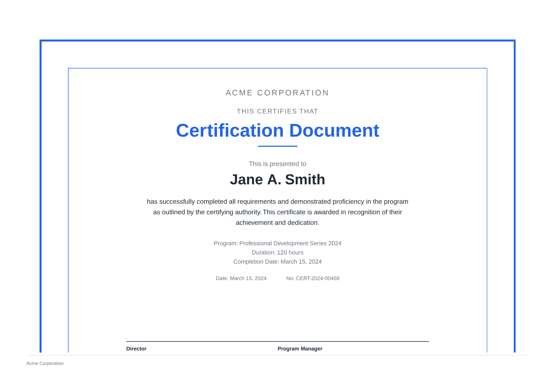Select the Program Manager label text

tap(300, 349)
